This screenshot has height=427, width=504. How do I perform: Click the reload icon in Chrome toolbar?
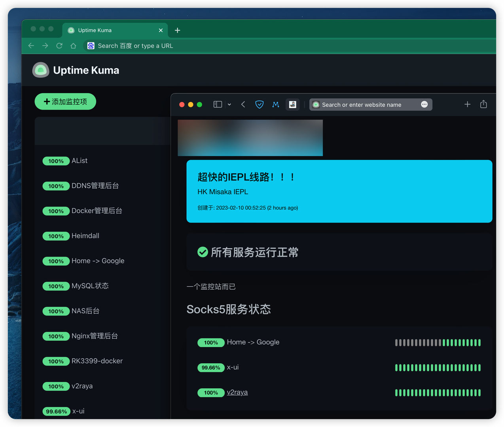59,45
